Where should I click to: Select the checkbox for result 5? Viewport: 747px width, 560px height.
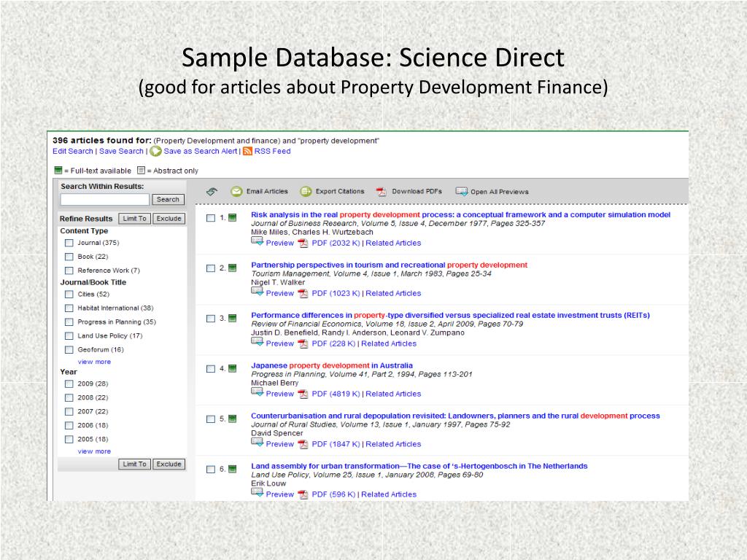[x=211, y=419]
